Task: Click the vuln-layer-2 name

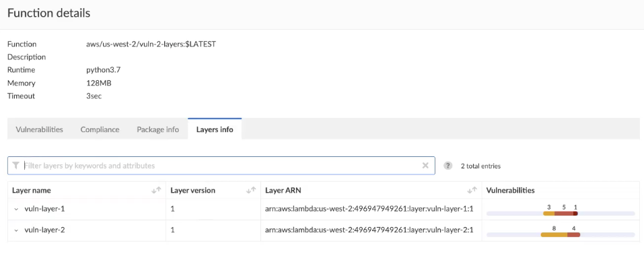Action: (x=44, y=230)
